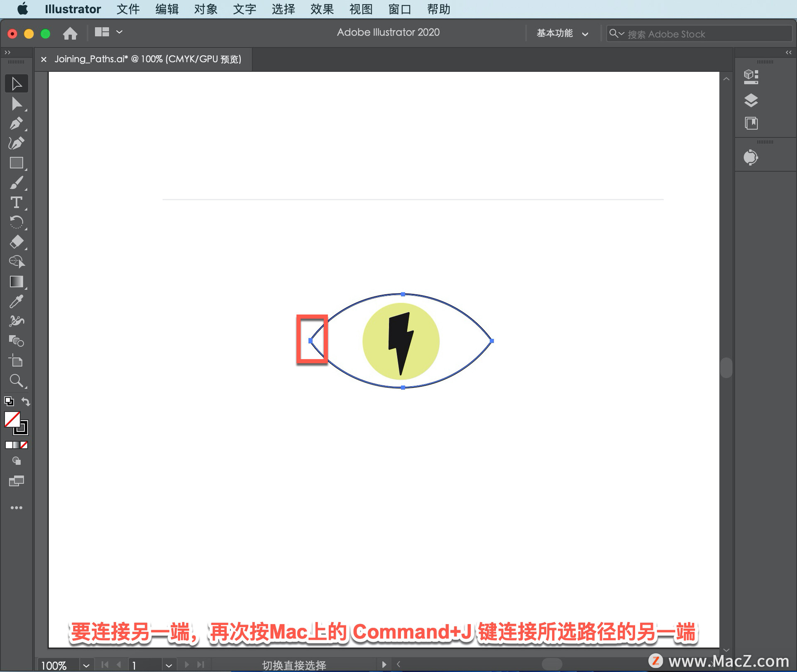The height and width of the screenshot is (672, 797).
Task: Pick the Type tool
Action: pos(17,203)
